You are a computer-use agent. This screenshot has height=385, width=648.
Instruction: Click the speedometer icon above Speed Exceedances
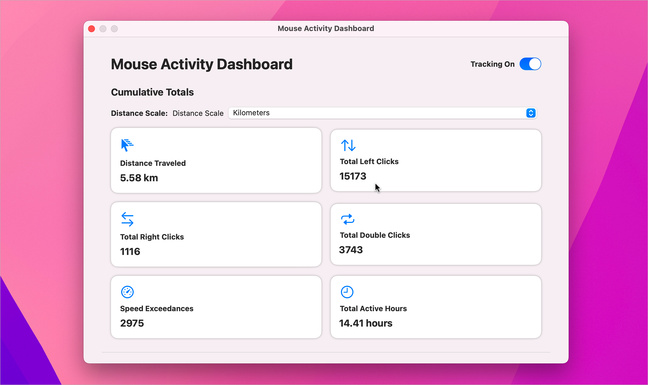pos(127,292)
